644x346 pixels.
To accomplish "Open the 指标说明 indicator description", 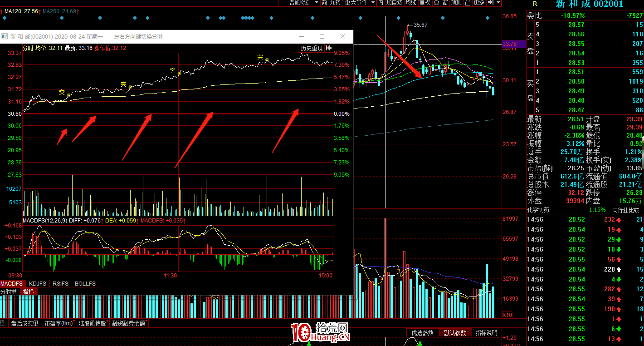I will 487,333.
